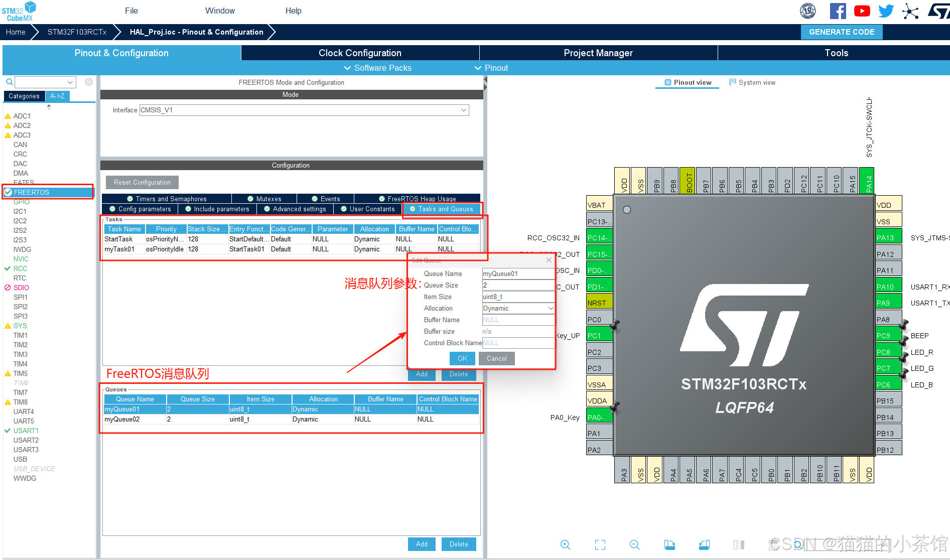Zoom out on the pinout view

[x=634, y=544]
